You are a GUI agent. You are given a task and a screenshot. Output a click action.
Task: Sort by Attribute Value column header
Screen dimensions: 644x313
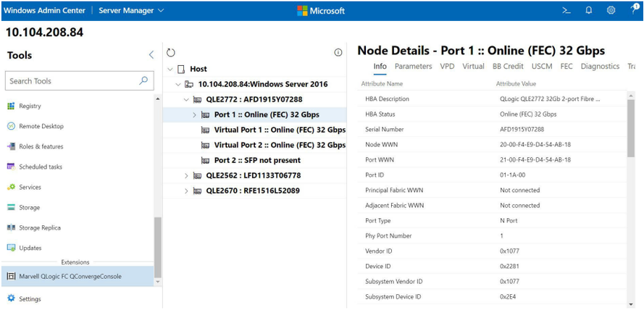coord(516,84)
